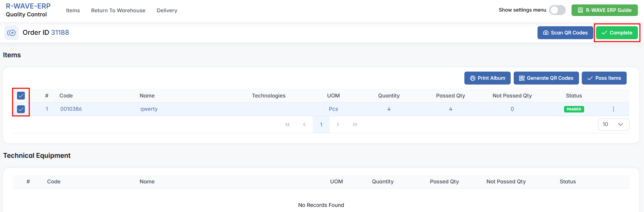Click Generate QR Codes button
Viewport: 644px width, 212px height.
tap(546, 78)
